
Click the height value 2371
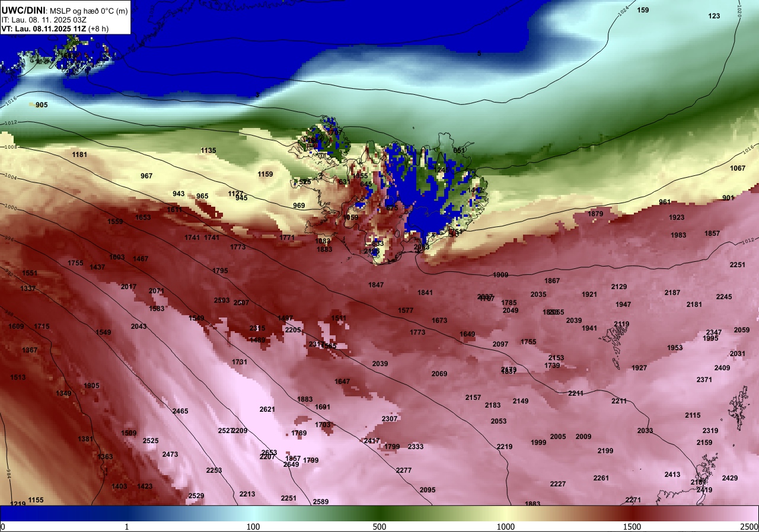click(704, 380)
